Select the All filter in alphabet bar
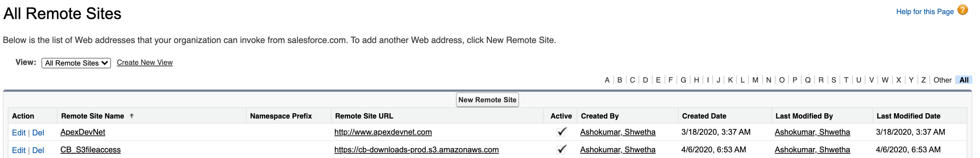Screen dimensions: 980x158 tap(964, 80)
